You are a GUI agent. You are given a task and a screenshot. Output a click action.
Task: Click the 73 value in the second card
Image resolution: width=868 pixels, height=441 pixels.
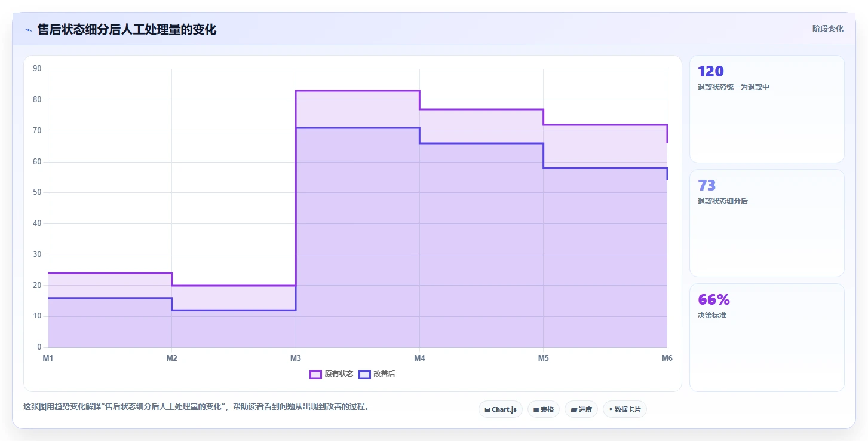click(x=707, y=185)
